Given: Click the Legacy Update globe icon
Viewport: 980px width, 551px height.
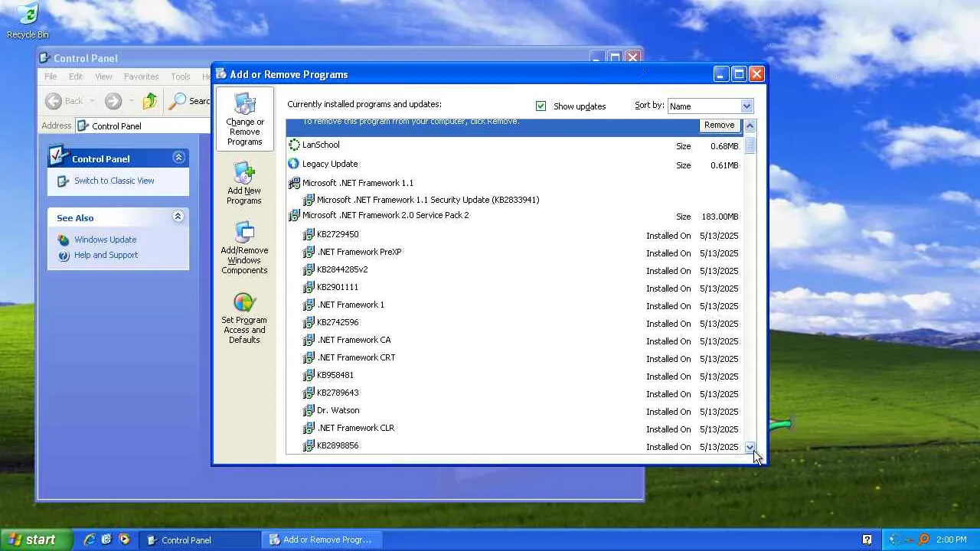Looking at the screenshot, I should point(293,164).
